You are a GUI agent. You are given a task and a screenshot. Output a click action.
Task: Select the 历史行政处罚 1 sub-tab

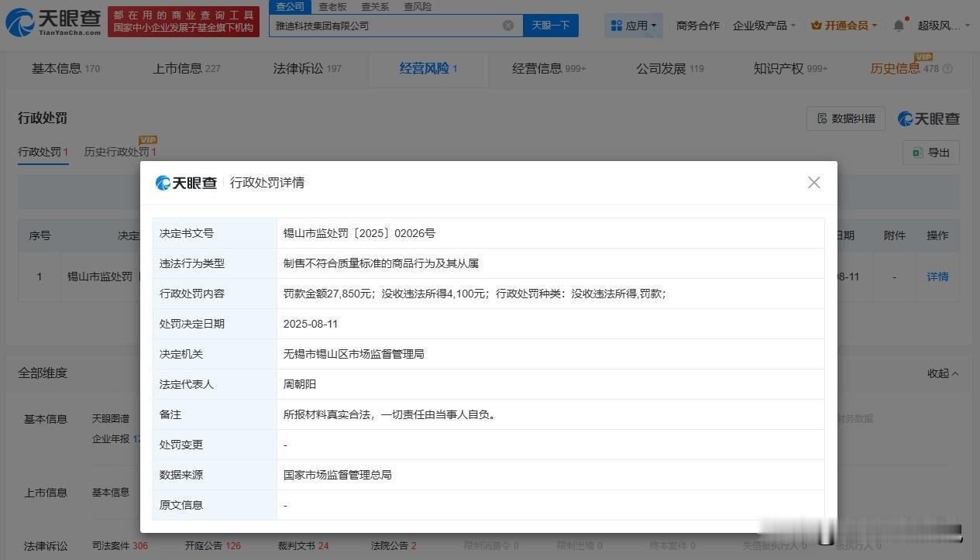120,152
